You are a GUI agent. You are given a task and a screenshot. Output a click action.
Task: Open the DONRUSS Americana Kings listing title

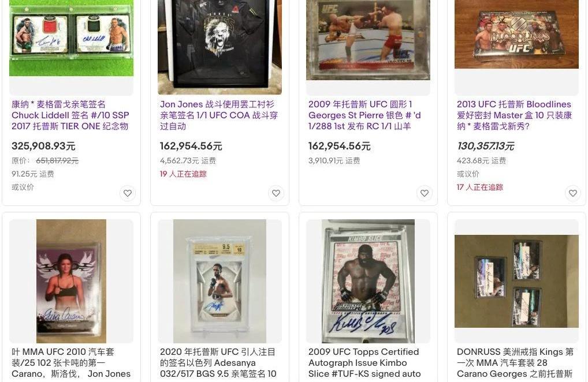(515, 362)
